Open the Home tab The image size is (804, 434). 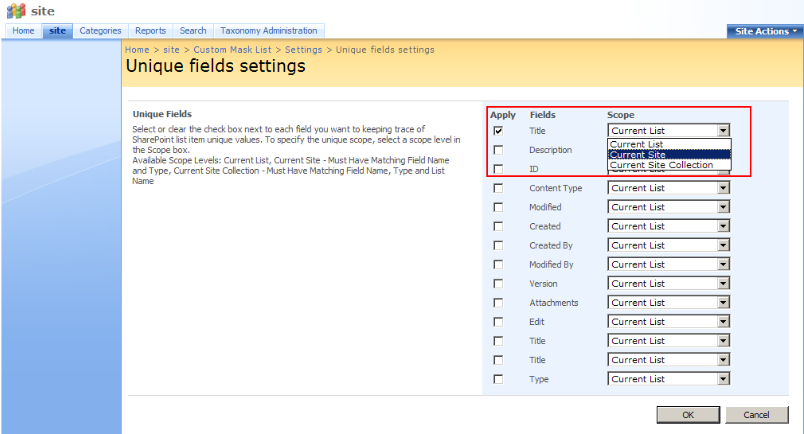click(24, 31)
